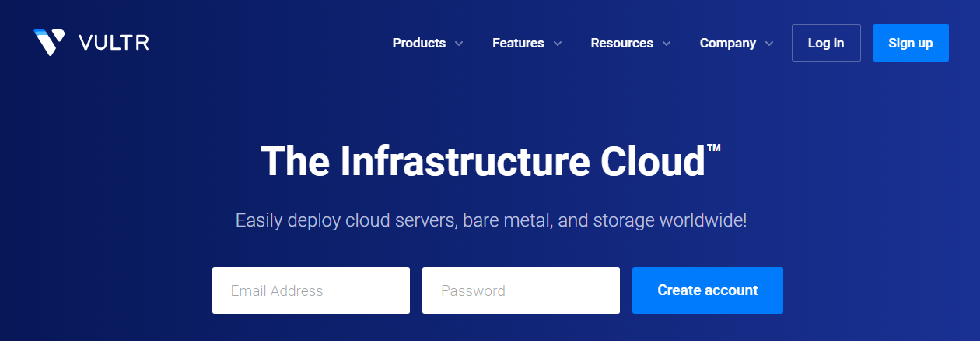Click the Vultr logo icon
The width and height of the screenshot is (980, 341).
50,43
